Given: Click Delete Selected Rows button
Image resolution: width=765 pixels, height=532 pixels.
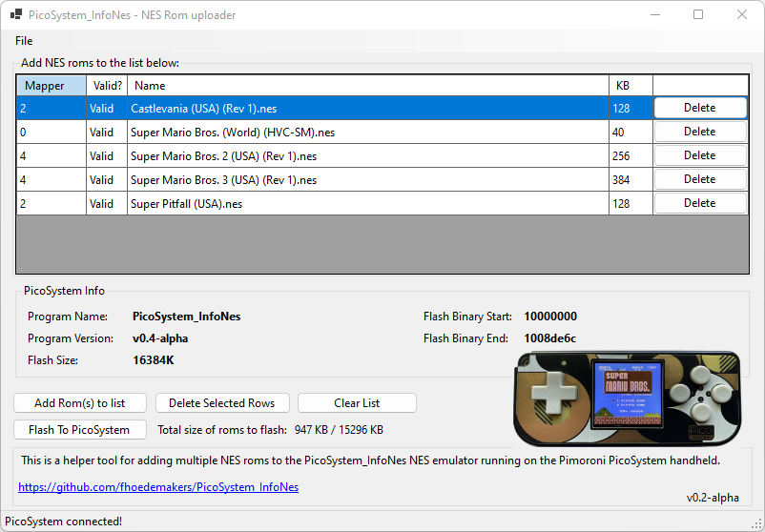Looking at the screenshot, I should 222,403.
